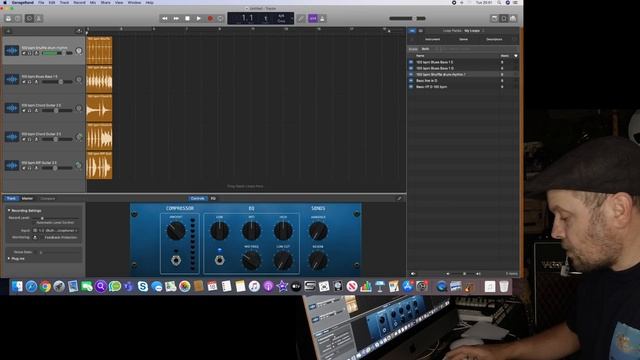Select the Descriptors filter tab
Image resolution: width=640 pixels, height=360 pixels.
coord(494,39)
